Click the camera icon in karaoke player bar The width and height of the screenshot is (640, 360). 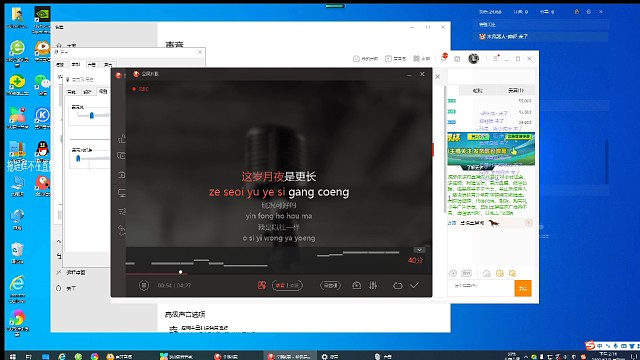tap(356, 285)
